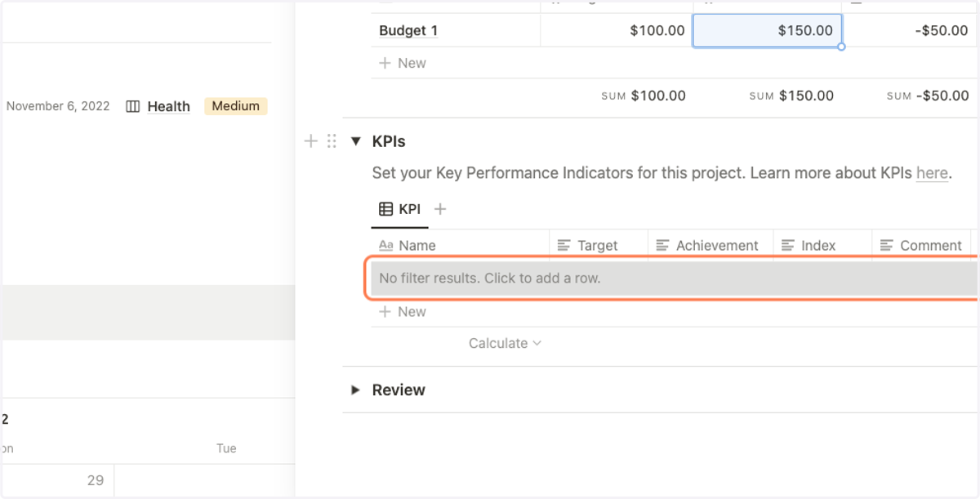Open the KPI table view tab
Screen dimensions: 980x499
[400, 209]
